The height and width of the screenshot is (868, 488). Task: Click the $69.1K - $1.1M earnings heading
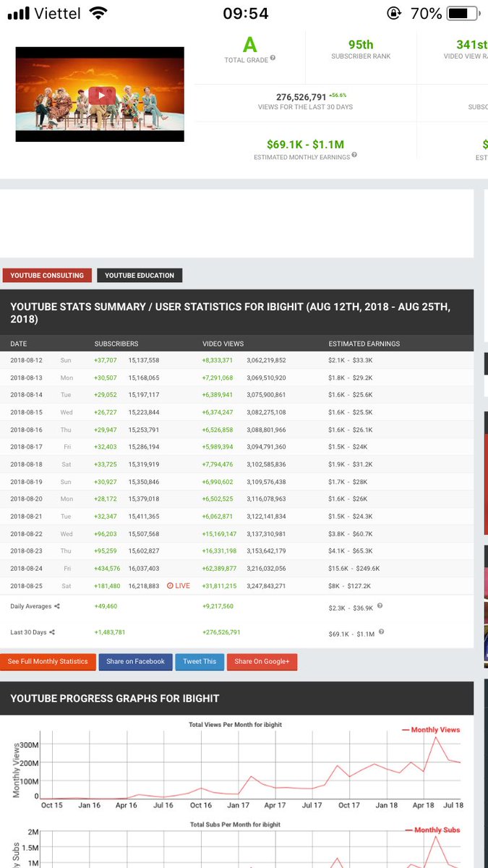pos(305,145)
